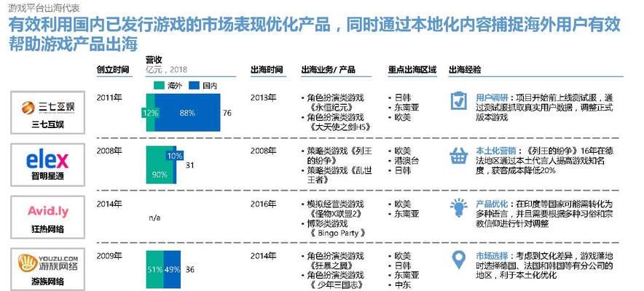
Task: Select the game title 《大天使之剑H5》
Action: [x=339, y=127]
